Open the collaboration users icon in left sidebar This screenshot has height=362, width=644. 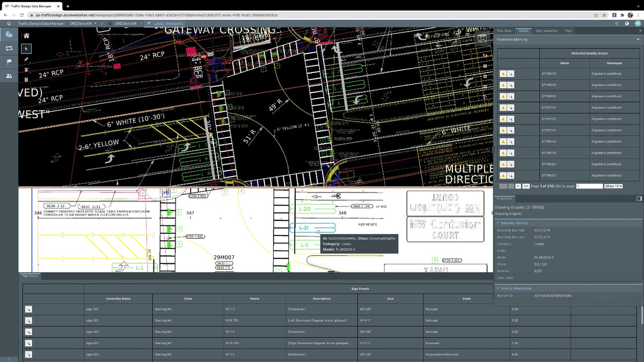point(8,76)
